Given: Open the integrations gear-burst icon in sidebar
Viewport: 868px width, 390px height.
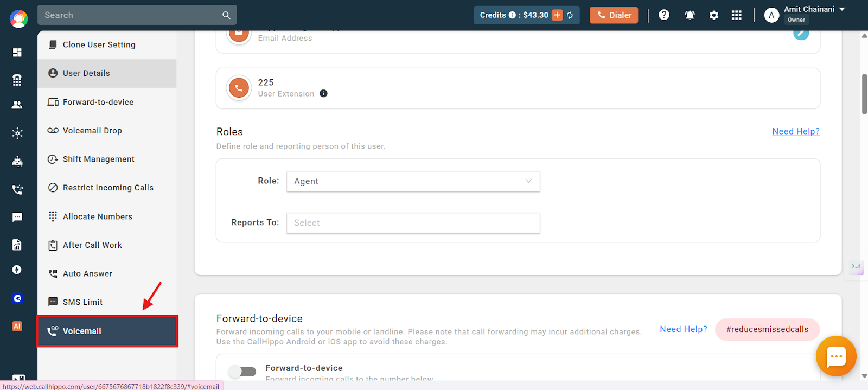Looking at the screenshot, I should coord(17,133).
